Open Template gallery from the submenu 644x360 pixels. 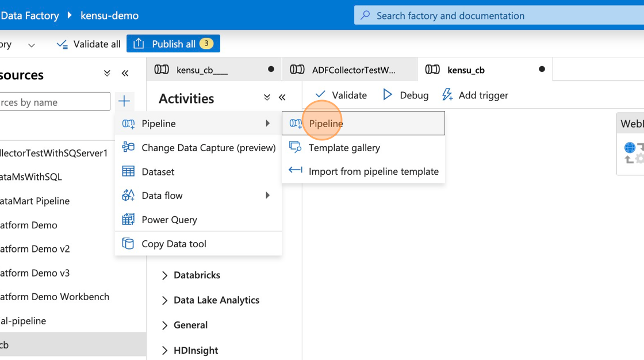(363, 148)
